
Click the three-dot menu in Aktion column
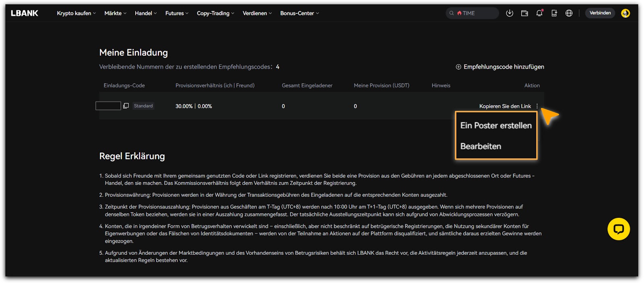[537, 106]
